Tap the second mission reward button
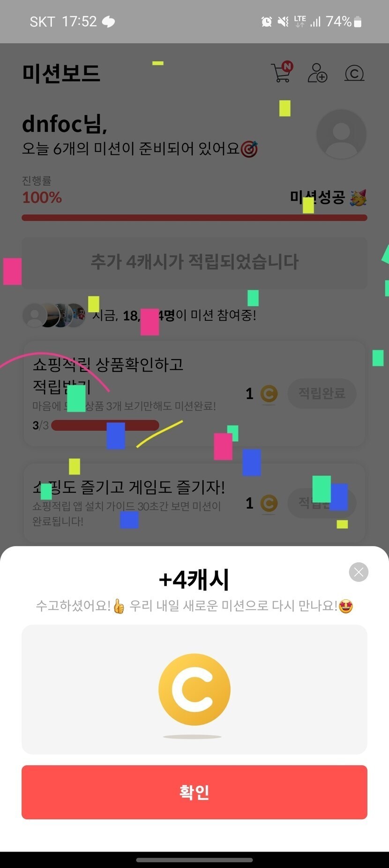 pos(322,503)
